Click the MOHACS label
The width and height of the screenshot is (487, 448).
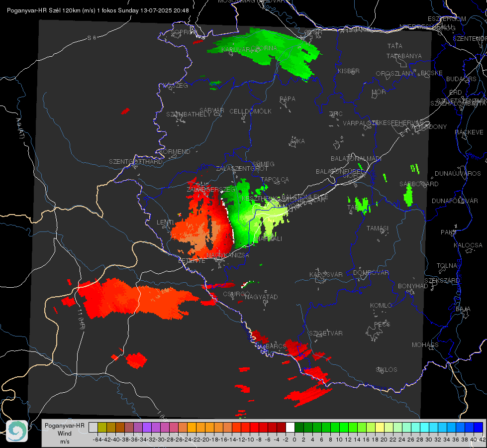[425, 345]
